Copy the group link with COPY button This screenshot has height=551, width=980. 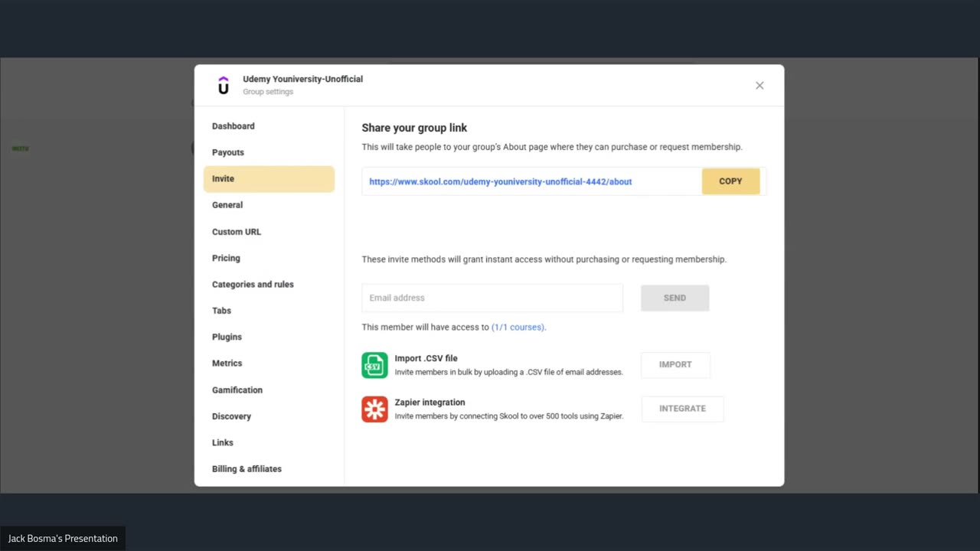tap(730, 181)
